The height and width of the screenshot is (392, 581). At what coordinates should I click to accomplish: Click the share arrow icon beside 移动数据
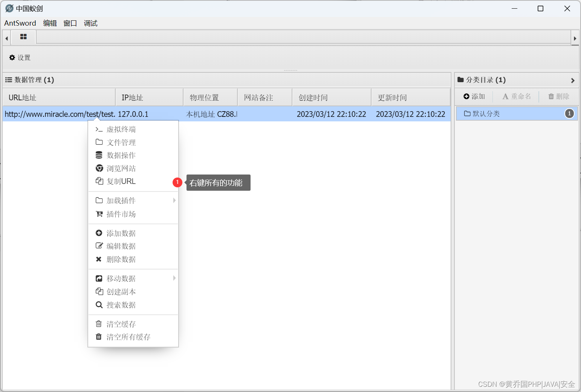[99, 278]
